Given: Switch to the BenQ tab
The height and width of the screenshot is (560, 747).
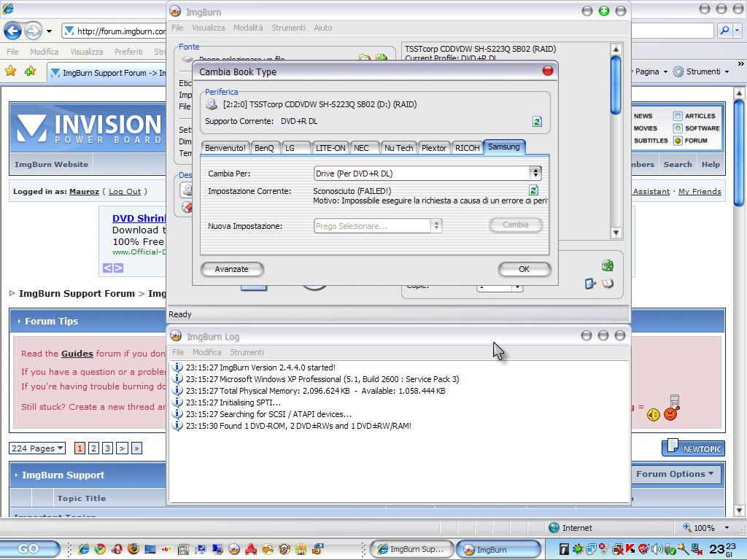Looking at the screenshot, I should 264,148.
